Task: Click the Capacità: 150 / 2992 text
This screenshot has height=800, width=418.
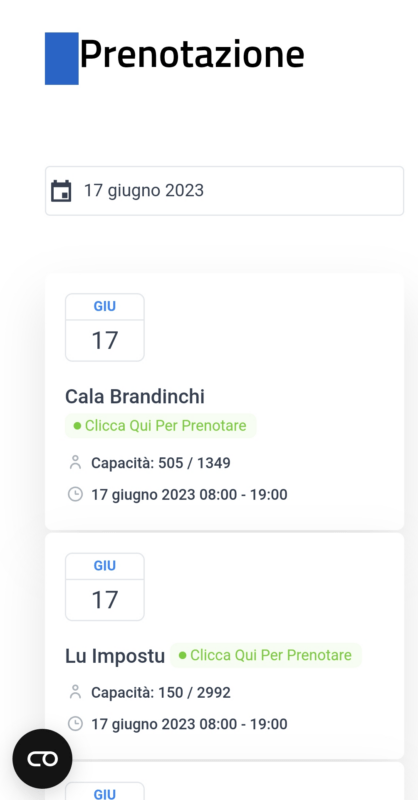Action: [x=161, y=693]
